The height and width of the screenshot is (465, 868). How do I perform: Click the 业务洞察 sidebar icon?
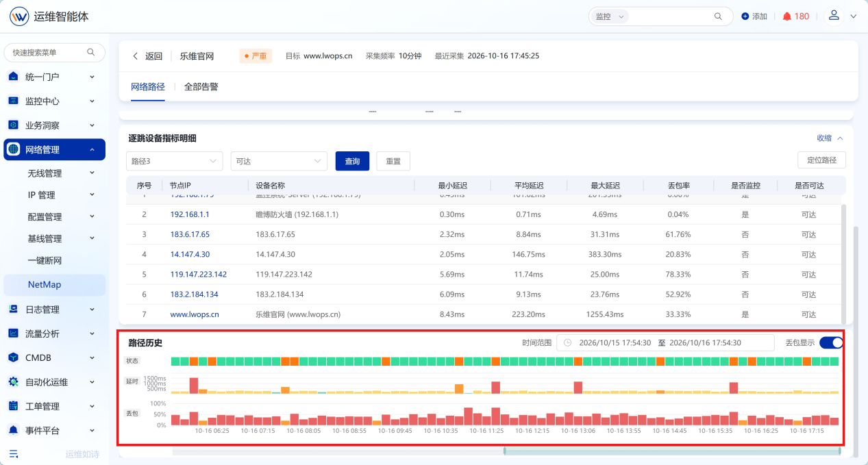tap(13, 125)
